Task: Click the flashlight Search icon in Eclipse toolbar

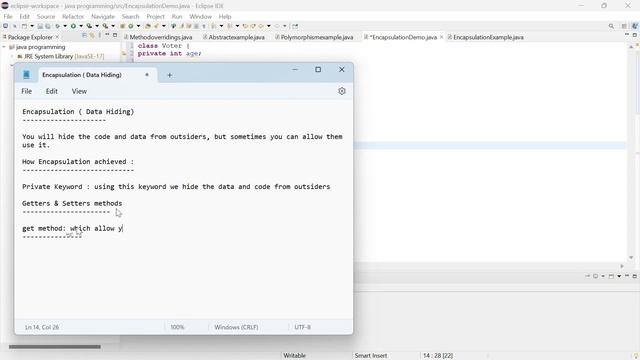Action: pos(156,26)
